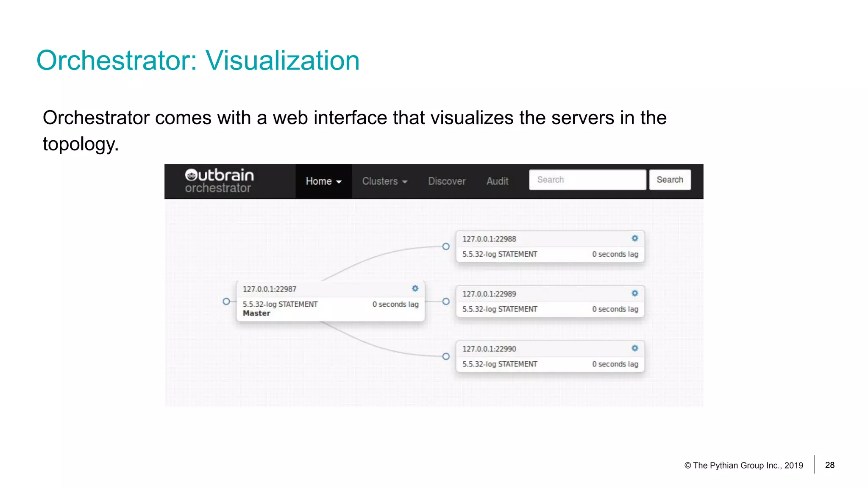
Task: Open settings gear for 127.0.0.1:22988
Action: point(634,238)
